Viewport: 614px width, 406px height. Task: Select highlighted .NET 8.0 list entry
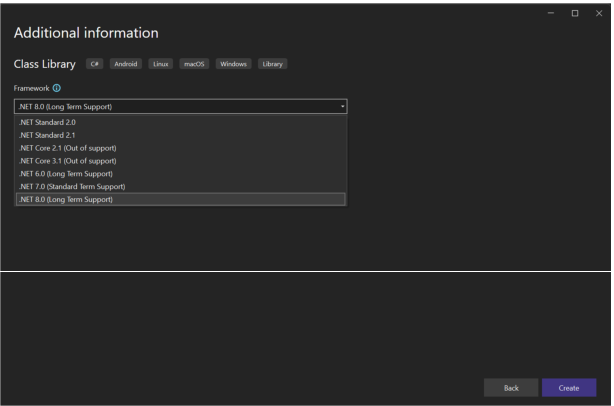click(181, 199)
